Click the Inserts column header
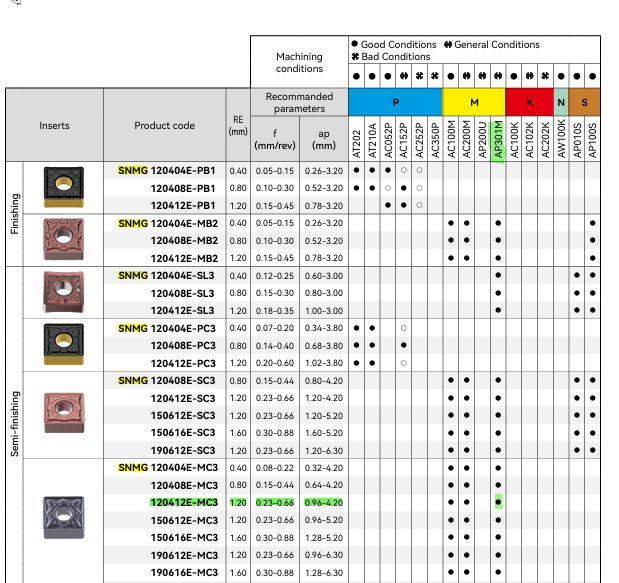 [x=54, y=126]
